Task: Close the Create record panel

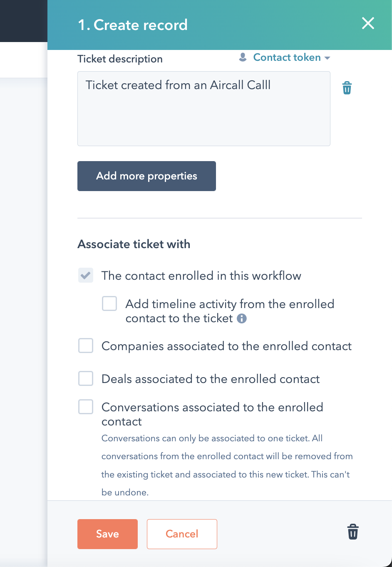Action: [368, 23]
